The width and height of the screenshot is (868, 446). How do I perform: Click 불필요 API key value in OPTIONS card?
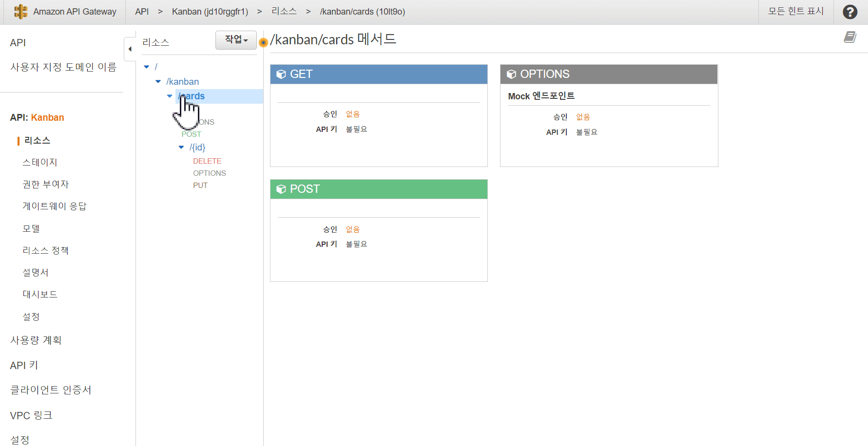point(587,132)
